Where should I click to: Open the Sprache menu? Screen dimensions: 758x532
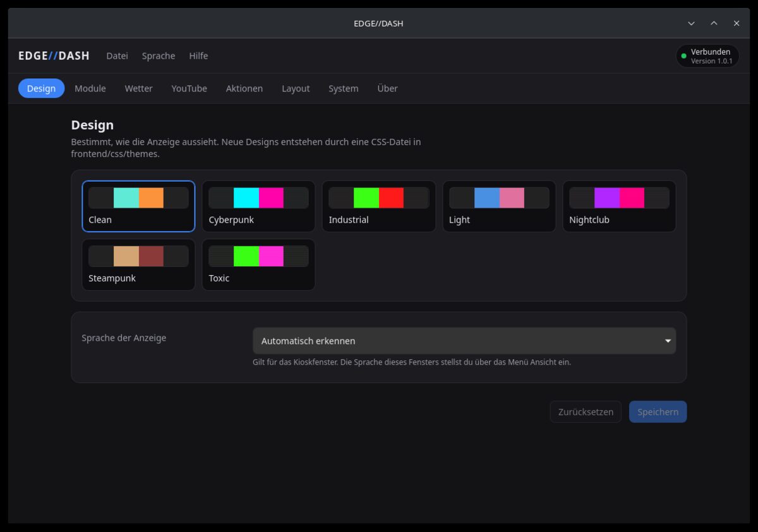159,56
